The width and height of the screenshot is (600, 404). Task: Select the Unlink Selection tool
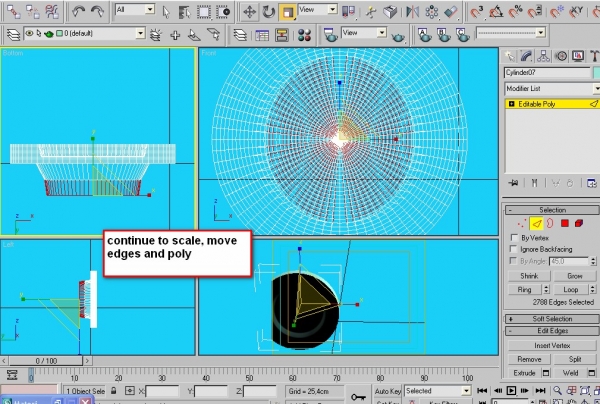33,12
